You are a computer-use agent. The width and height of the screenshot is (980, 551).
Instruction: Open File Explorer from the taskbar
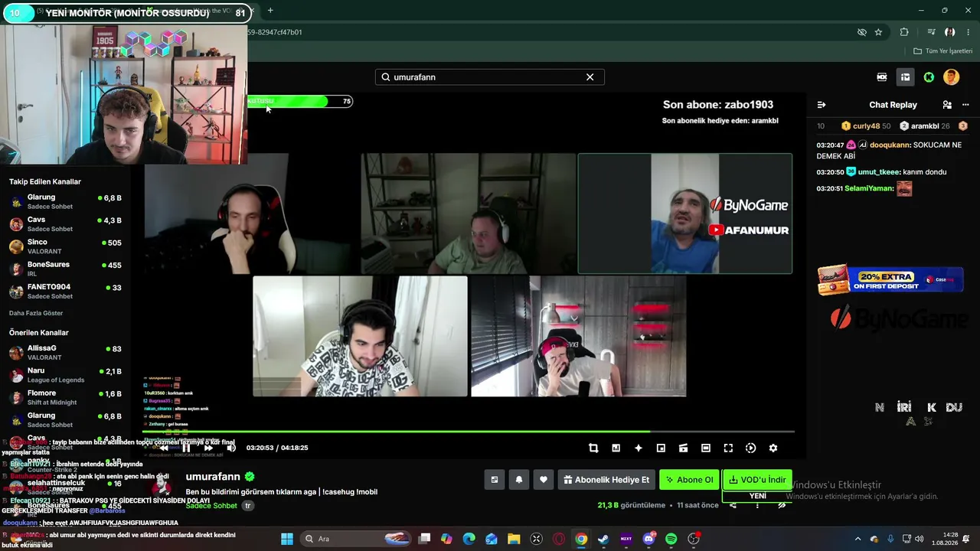click(514, 540)
